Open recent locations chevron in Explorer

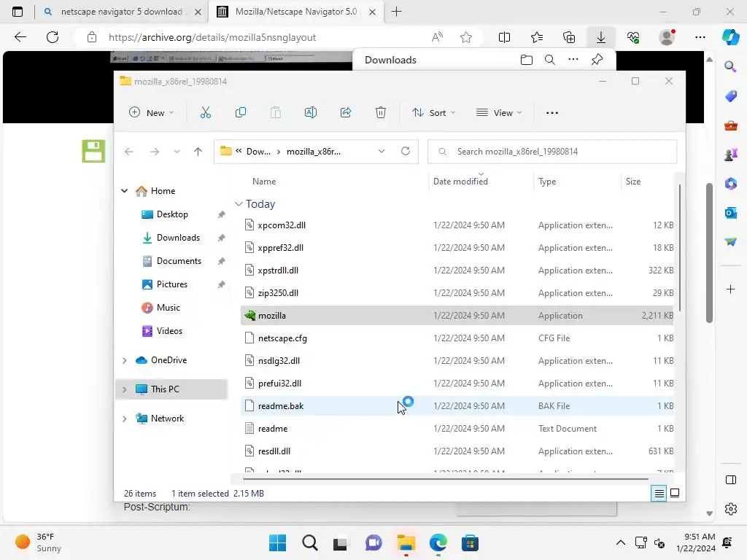[177, 152]
